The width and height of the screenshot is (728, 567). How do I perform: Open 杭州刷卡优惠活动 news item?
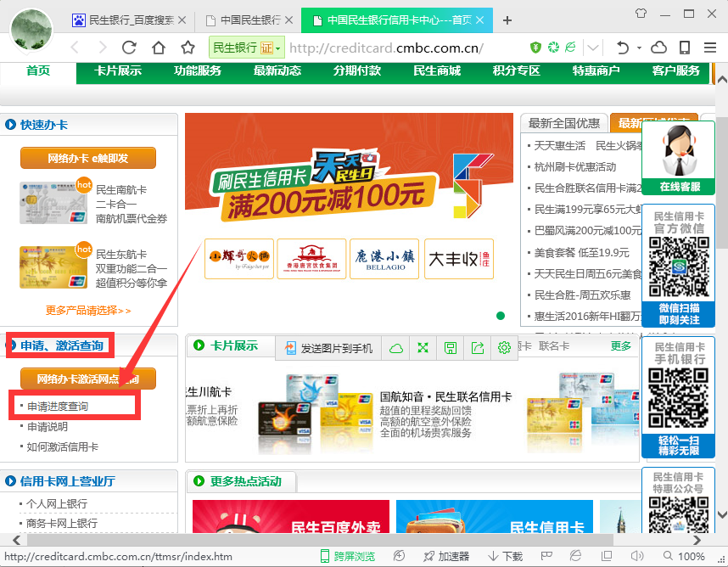575,166
